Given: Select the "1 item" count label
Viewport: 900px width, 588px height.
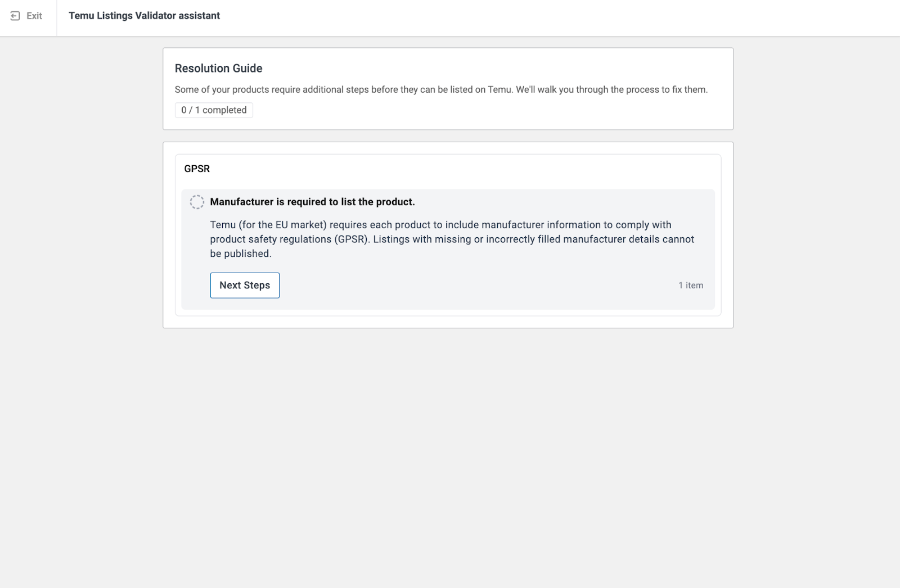Looking at the screenshot, I should pos(690,286).
